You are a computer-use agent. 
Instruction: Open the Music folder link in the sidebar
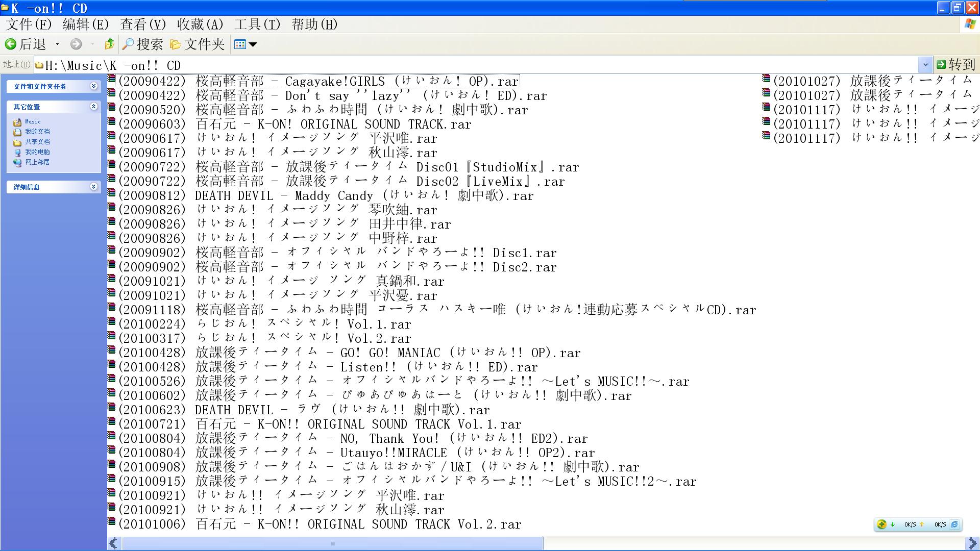pos(33,121)
